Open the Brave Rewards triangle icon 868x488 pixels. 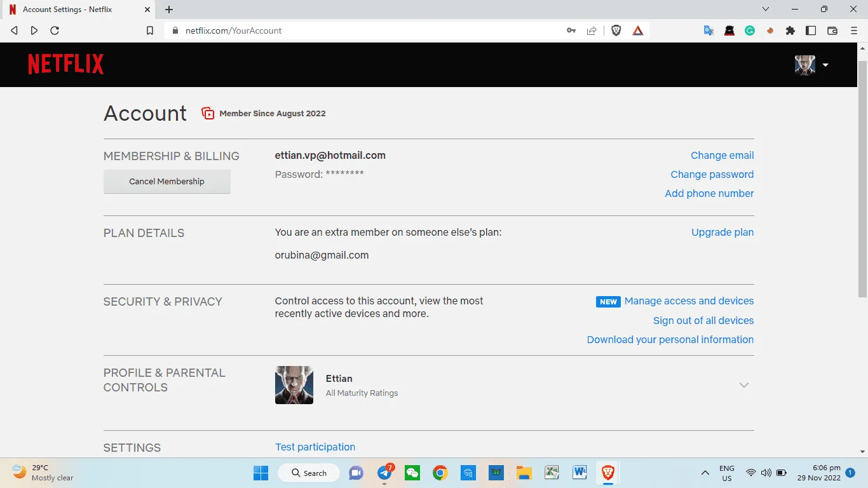coord(638,30)
